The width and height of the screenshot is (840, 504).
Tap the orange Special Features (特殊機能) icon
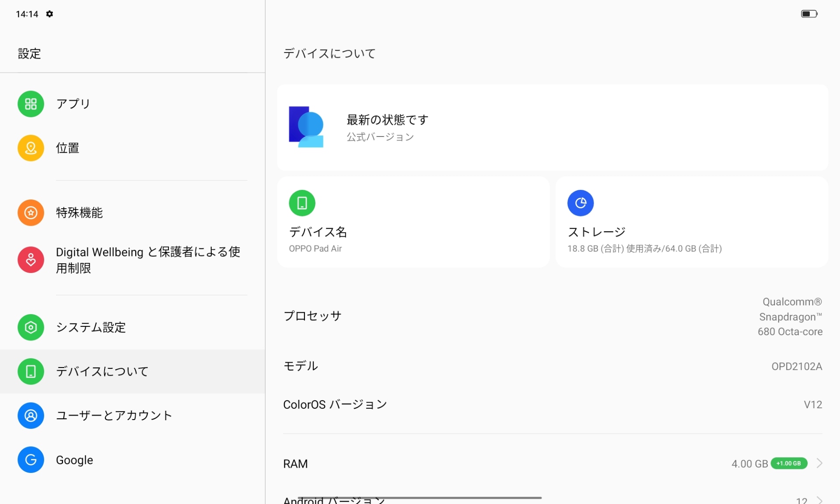(31, 213)
